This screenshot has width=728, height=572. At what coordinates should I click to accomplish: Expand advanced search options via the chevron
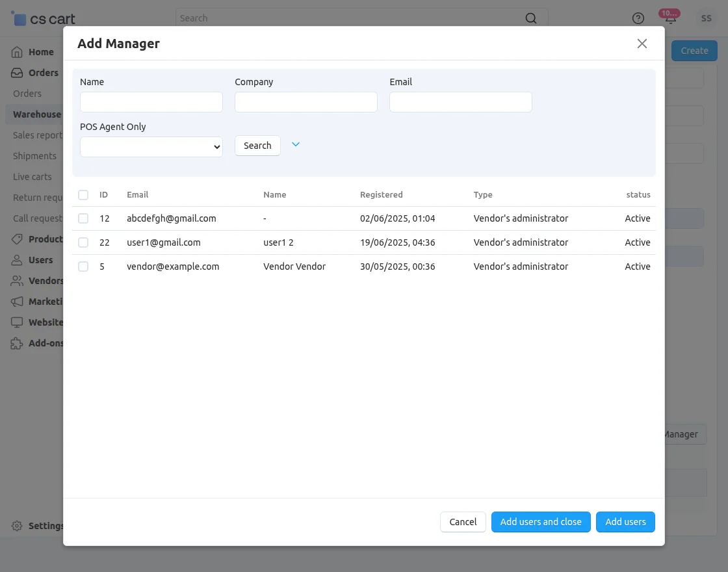point(296,144)
